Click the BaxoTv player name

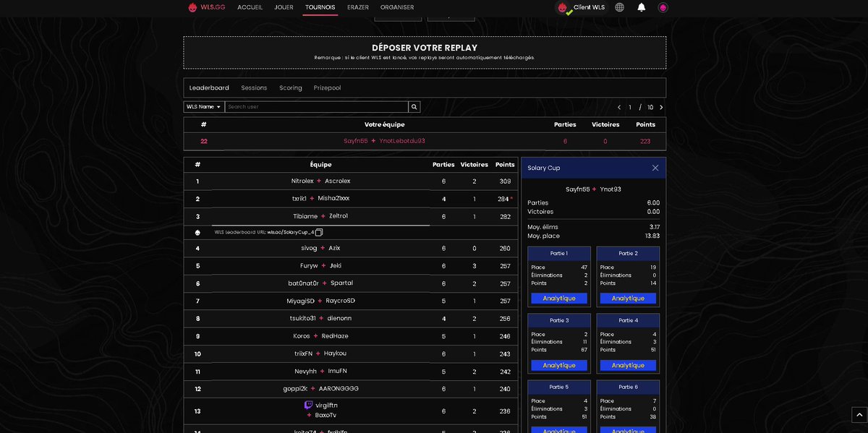point(325,416)
